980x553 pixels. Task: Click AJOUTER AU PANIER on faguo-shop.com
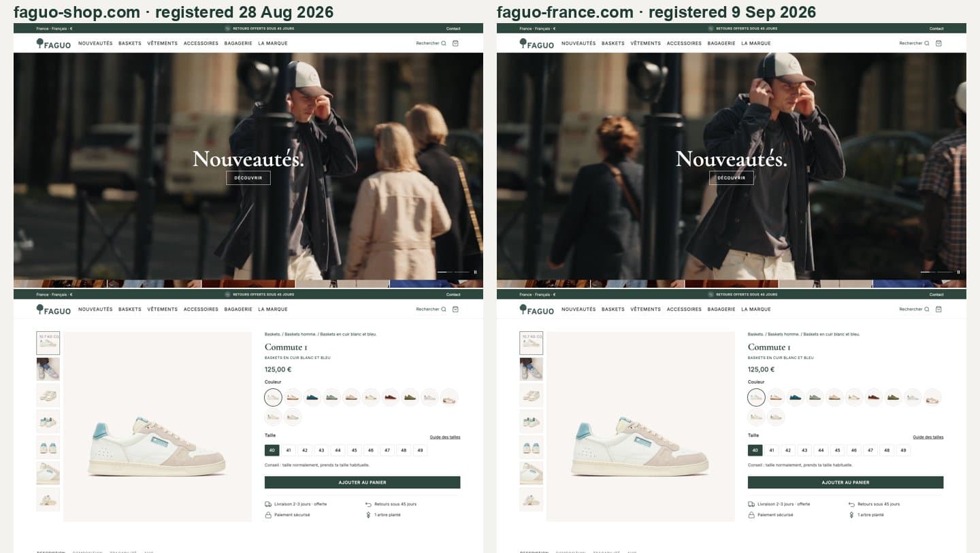(363, 482)
